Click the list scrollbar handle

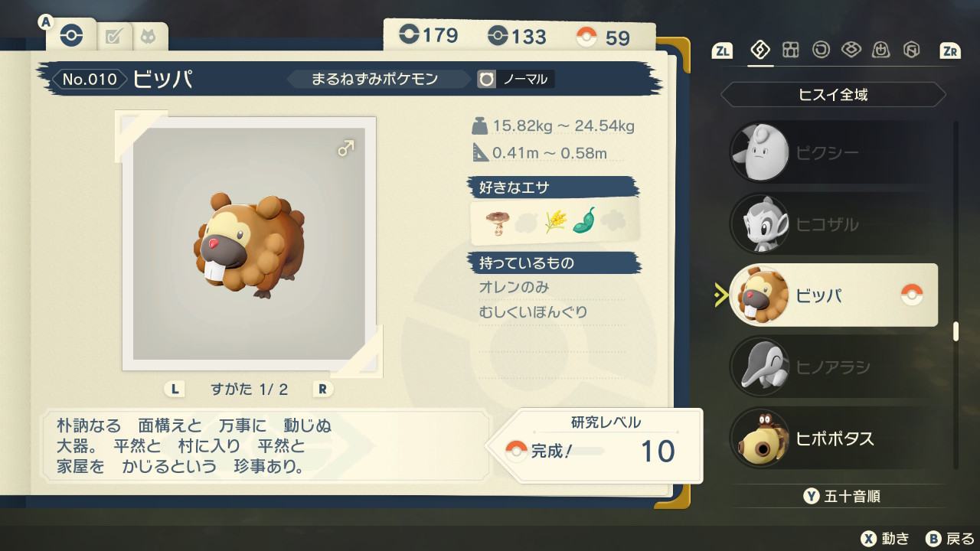955,331
